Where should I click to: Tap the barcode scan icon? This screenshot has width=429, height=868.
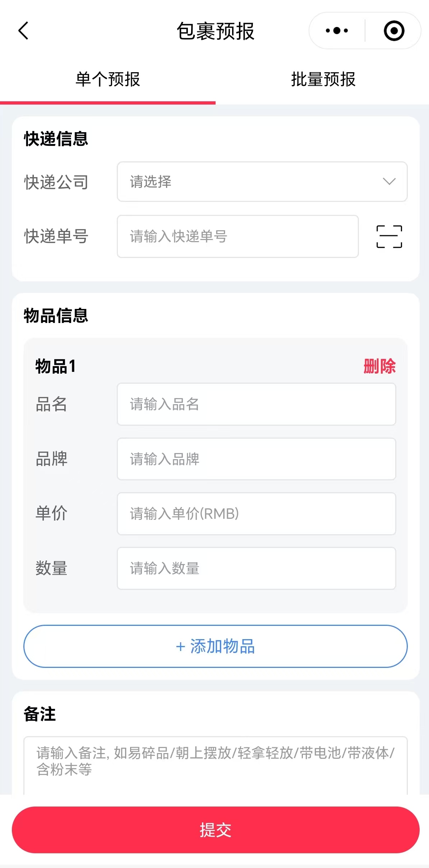click(389, 236)
